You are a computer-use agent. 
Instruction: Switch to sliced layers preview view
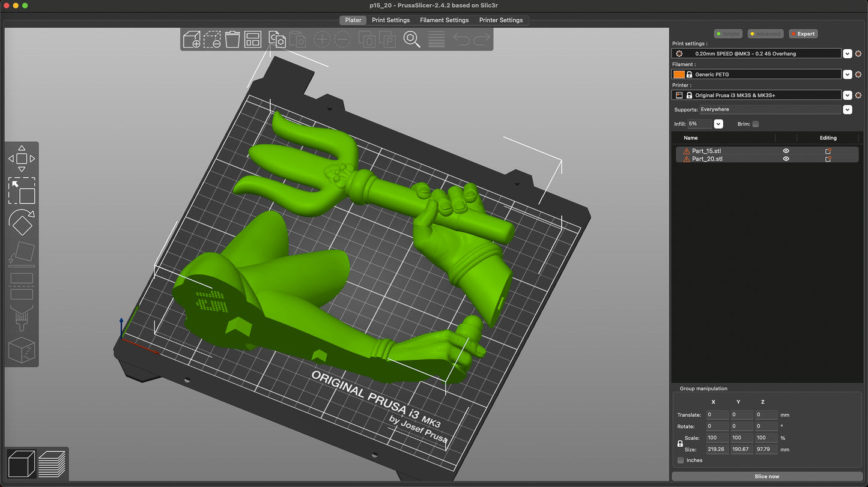click(x=52, y=464)
